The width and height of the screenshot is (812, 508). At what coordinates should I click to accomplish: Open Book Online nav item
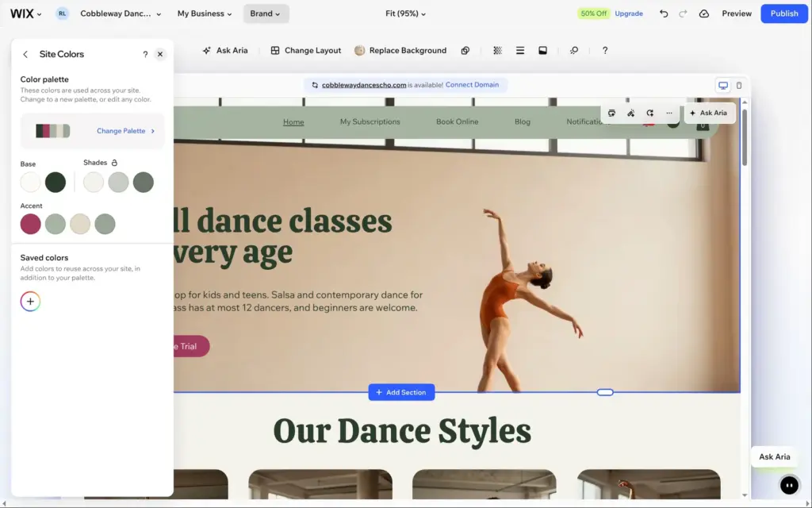pos(458,121)
